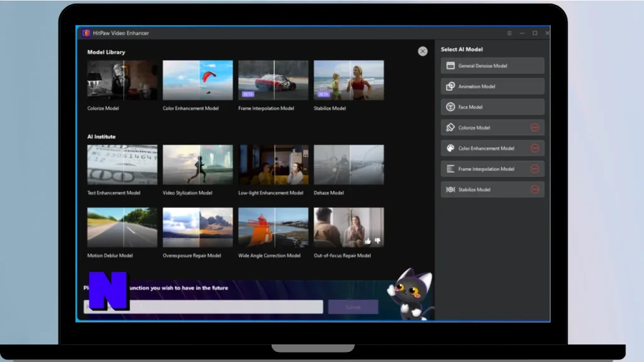Select Color Enhancement Model label in AI Model list
The image size is (644, 362).
point(486,148)
